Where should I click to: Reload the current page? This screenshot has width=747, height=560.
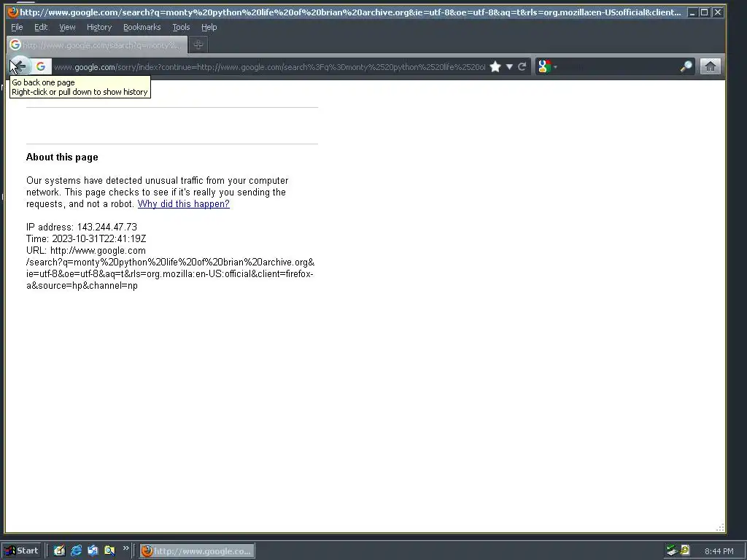click(522, 66)
